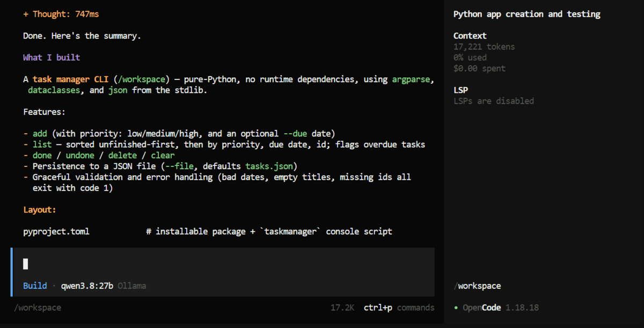Click the installable package comment text
644x328 pixels.
click(x=269, y=231)
